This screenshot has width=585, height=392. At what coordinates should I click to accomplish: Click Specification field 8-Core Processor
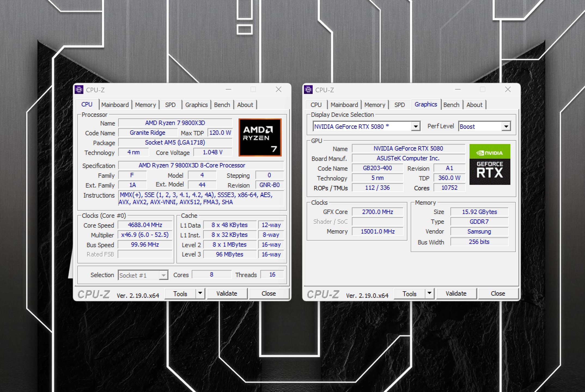click(201, 166)
